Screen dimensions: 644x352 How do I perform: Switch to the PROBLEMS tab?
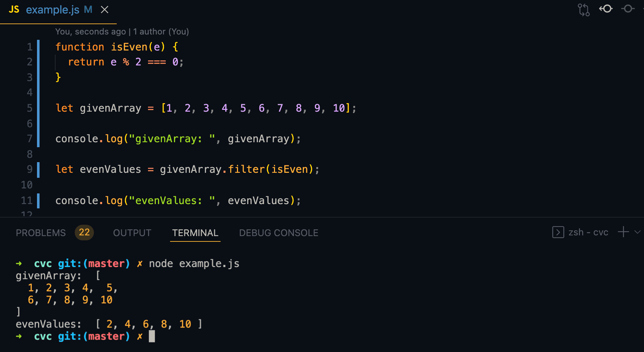[41, 233]
